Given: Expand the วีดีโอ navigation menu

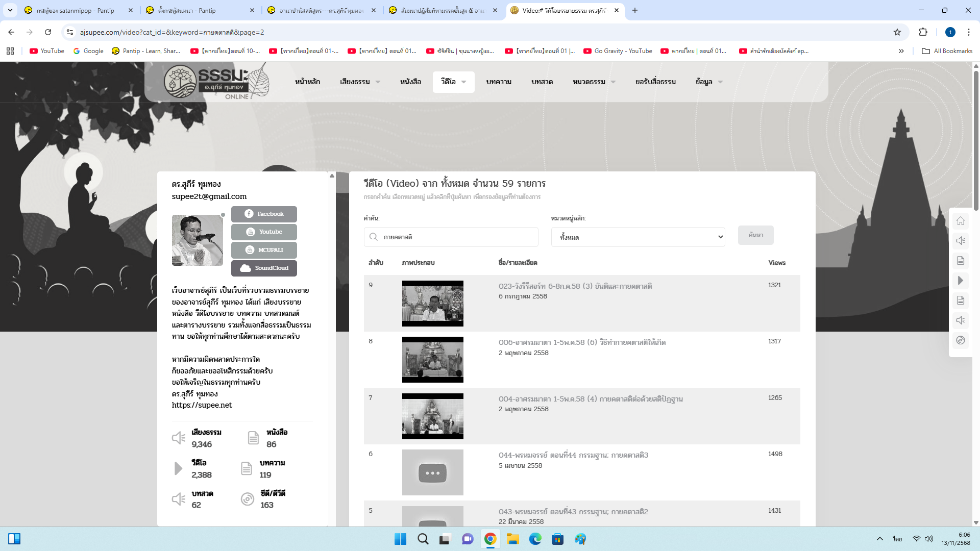Looking at the screenshot, I should [x=453, y=82].
